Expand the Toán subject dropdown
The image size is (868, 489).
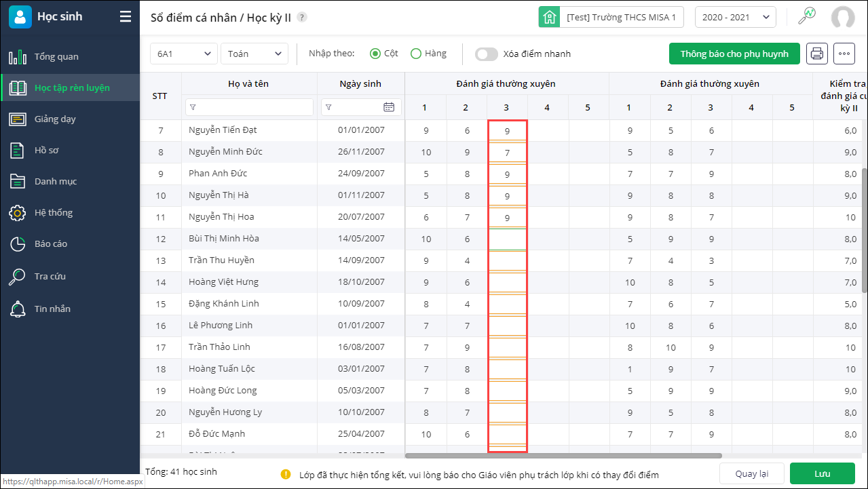click(x=254, y=54)
